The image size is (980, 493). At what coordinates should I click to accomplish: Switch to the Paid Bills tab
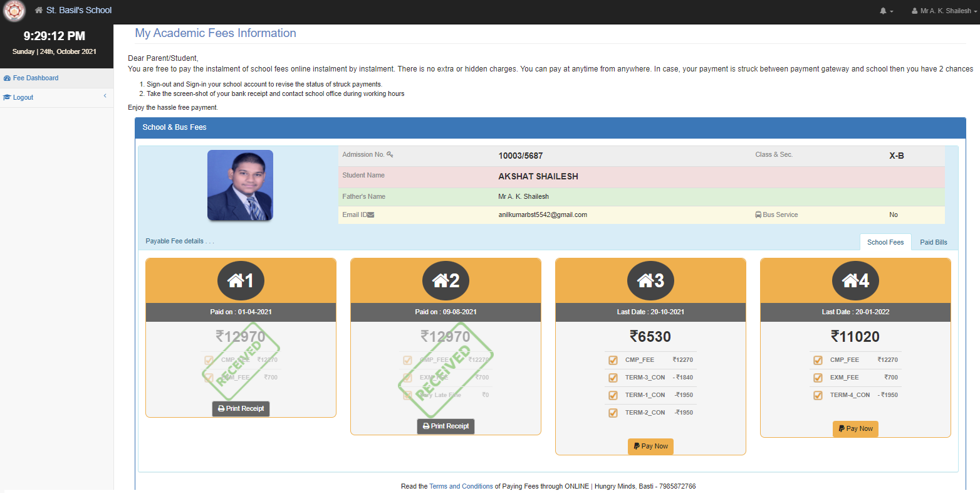[x=933, y=242]
